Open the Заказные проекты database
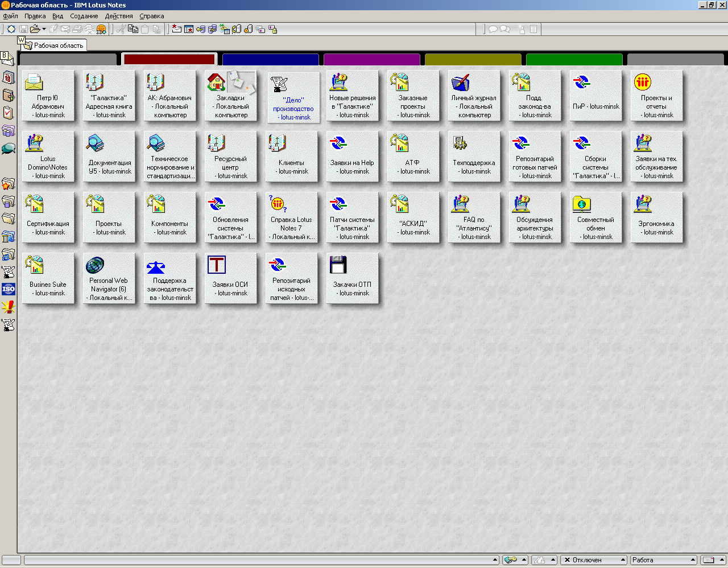 (x=413, y=96)
